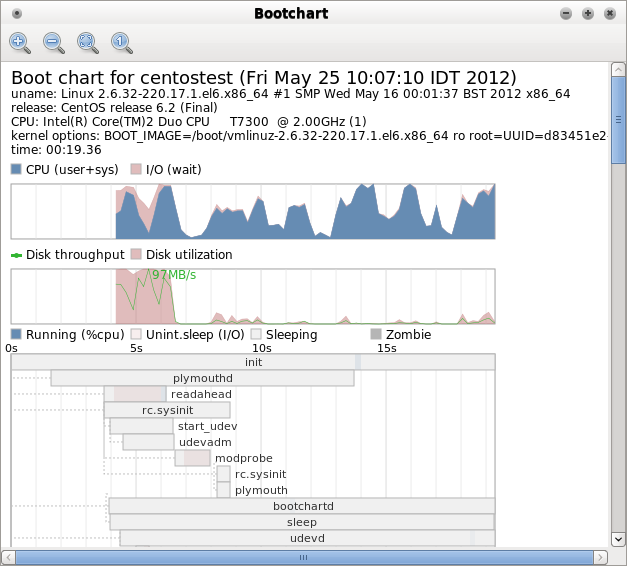This screenshot has width=627, height=566.
Task: Maximize the Bootchart window
Action: point(588,14)
